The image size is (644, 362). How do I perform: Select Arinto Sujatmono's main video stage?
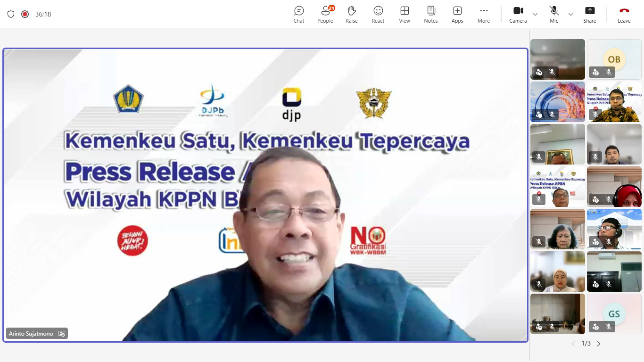(265, 195)
